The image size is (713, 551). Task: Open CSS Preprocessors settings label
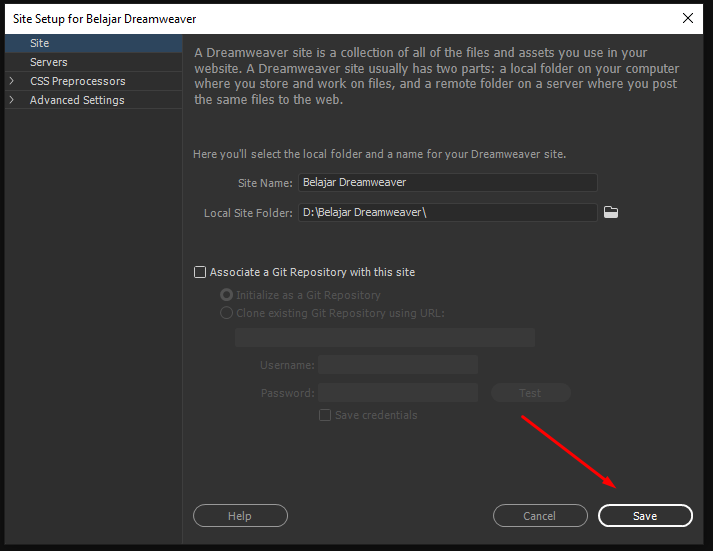[78, 81]
